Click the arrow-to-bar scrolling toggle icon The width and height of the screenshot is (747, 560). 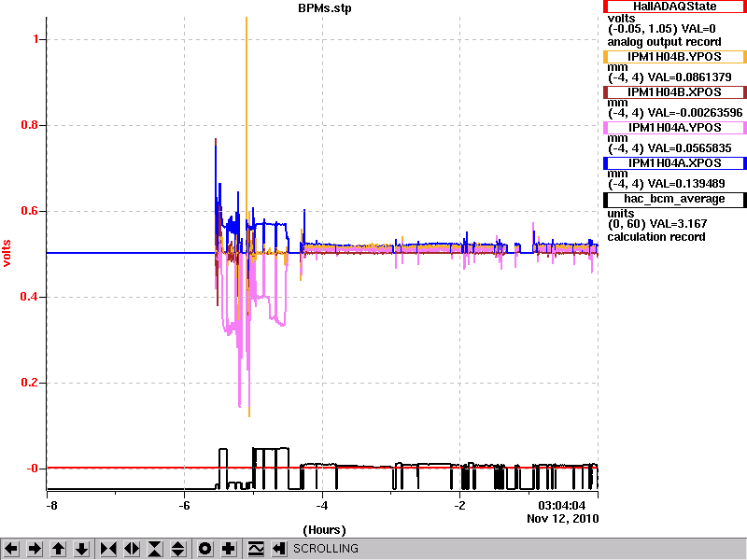tap(278, 549)
